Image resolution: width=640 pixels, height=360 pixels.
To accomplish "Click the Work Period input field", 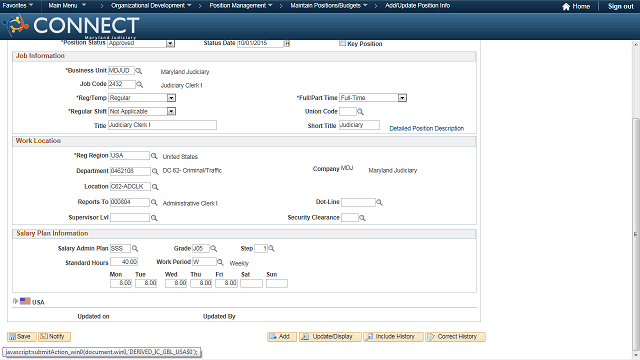I will (204, 262).
